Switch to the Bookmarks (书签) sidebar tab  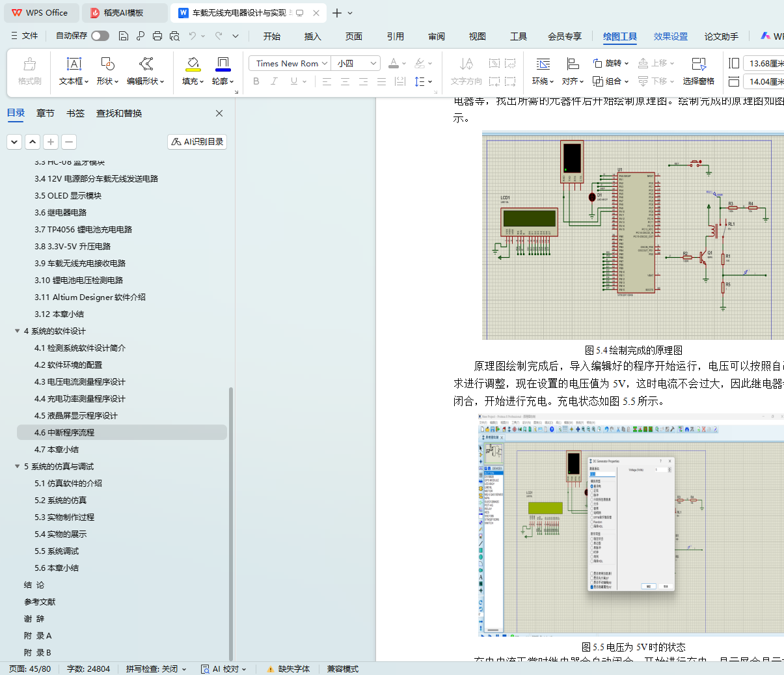[75, 113]
